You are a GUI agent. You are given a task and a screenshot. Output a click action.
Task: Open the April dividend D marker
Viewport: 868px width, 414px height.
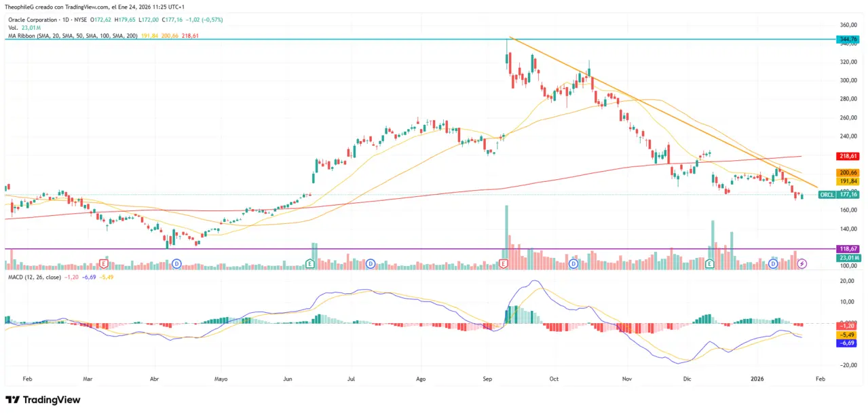pyautogui.click(x=176, y=263)
